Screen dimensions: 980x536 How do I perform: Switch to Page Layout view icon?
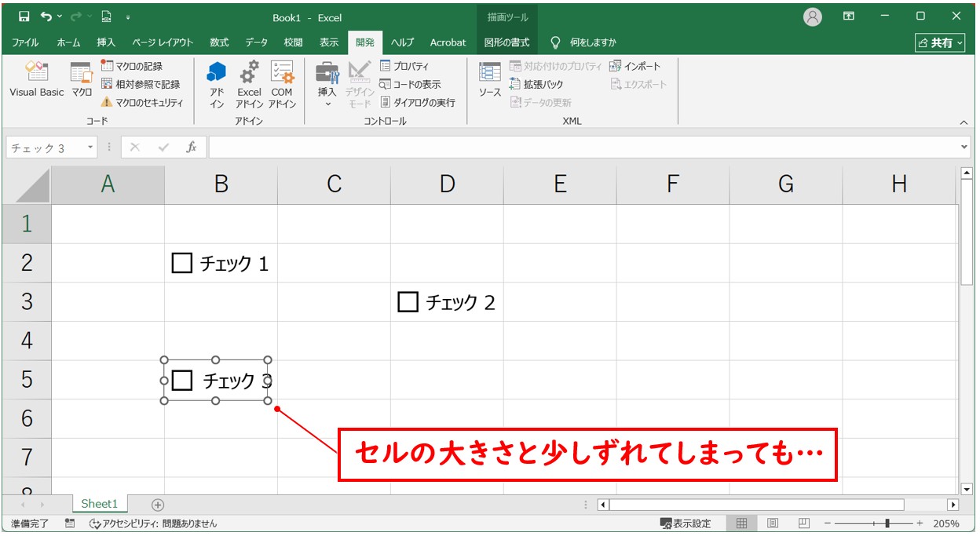point(773,523)
